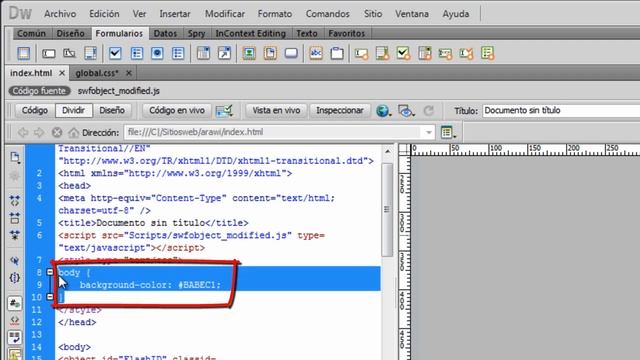Click Expand All coding toolbar icon

[x=15, y=235]
